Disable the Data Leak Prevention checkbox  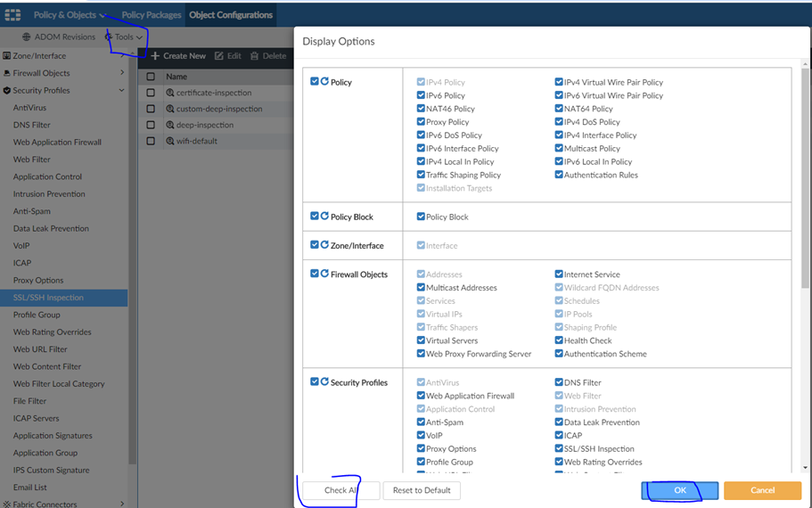coord(559,422)
